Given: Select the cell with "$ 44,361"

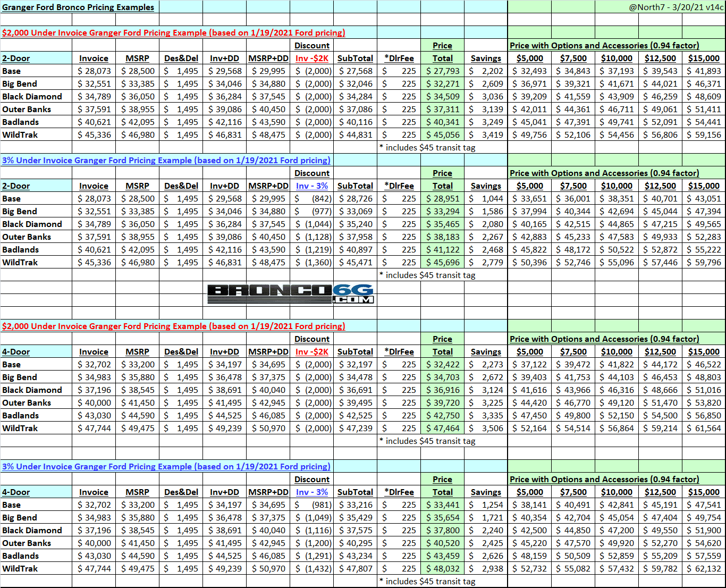Looking at the screenshot, I should (x=573, y=110).
